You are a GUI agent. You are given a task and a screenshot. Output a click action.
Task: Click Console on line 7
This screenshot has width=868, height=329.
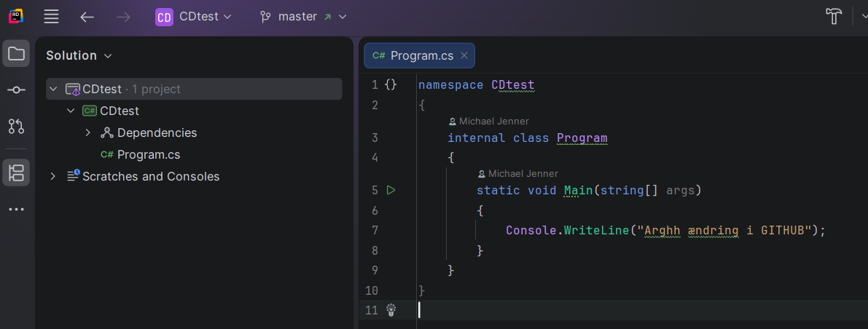531,231
